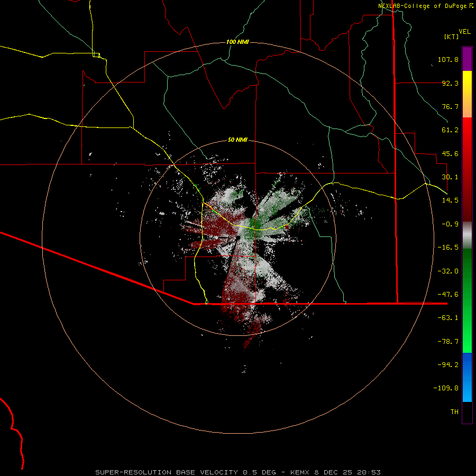Click the 76.7 velocity scale value
Image resolution: width=476 pixels, height=476 pixels.
point(450,106)
